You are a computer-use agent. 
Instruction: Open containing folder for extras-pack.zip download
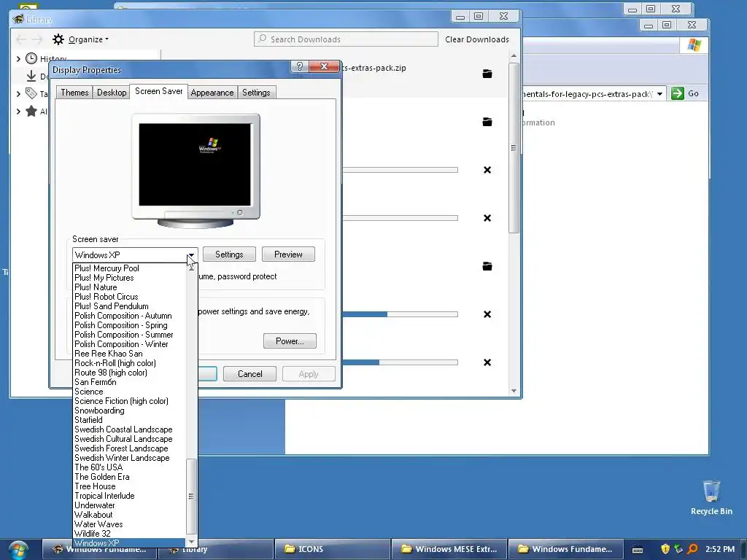point(487,74)
